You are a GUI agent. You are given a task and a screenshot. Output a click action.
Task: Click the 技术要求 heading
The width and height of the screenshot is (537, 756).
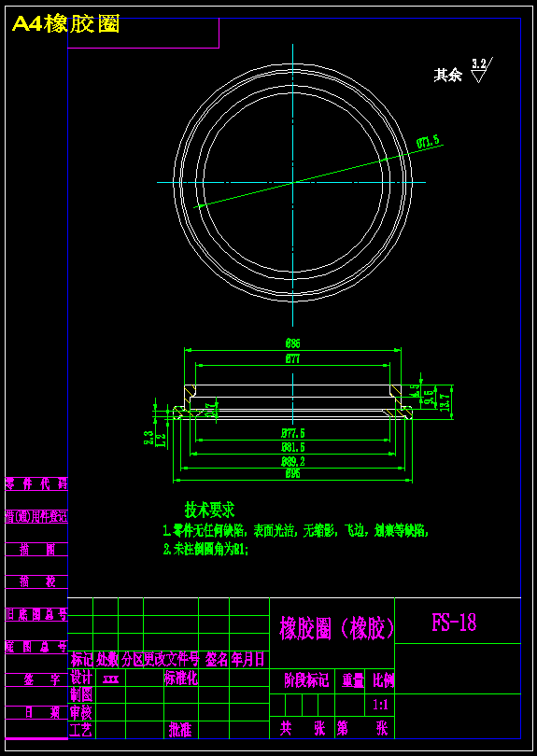(210, 510)
